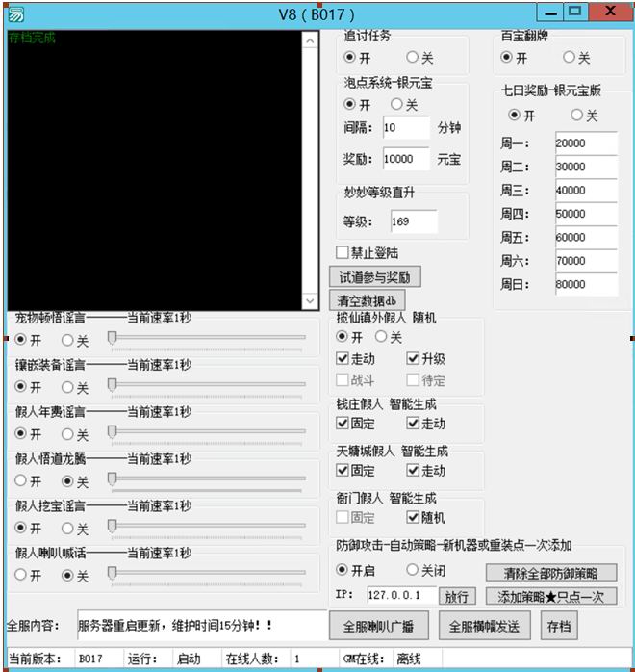Uncheck 升级 under 揽仙镇外假人
The height and width of the screenshot is (672, 635).
coord(413,358)
